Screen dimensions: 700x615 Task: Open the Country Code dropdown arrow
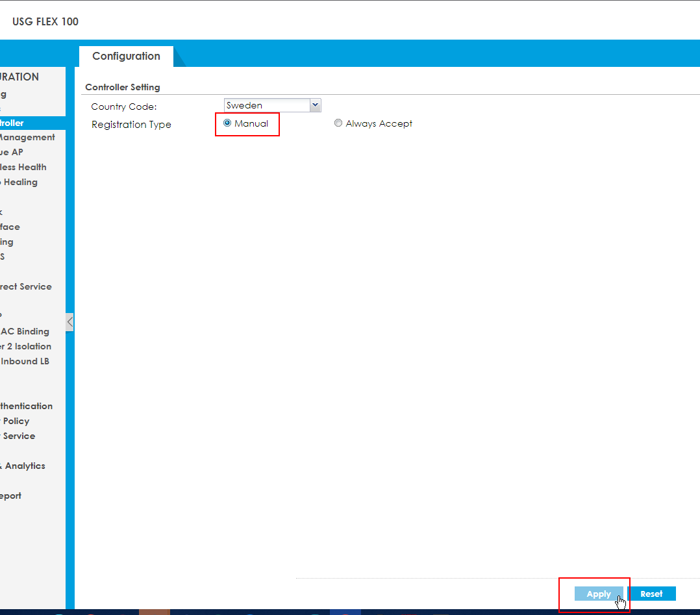click(316, 105)
